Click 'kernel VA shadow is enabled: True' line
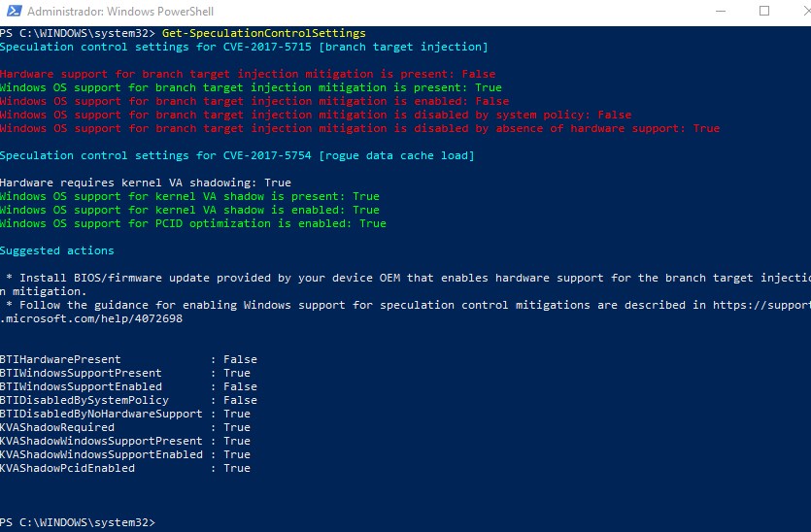 point(189,210)
